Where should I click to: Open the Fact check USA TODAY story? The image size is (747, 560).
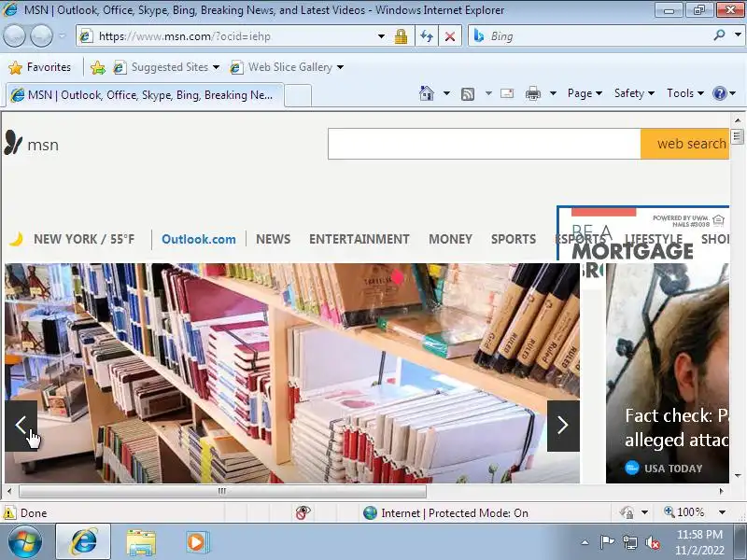tap(668, 373)
